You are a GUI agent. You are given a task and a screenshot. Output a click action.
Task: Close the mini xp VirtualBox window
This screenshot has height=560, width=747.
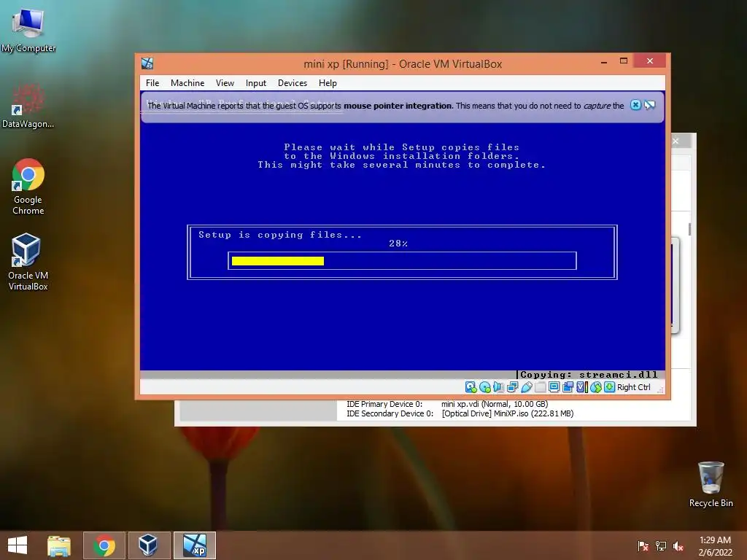[650, 61]
